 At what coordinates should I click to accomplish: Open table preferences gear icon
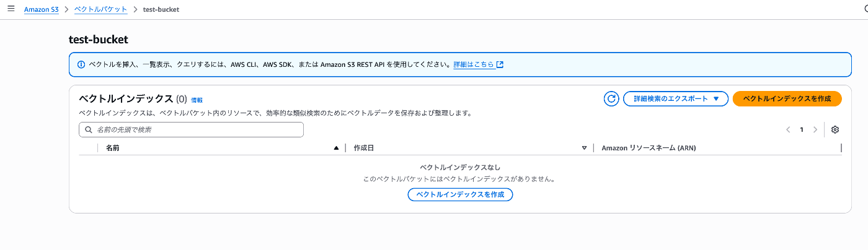[835, 130]
